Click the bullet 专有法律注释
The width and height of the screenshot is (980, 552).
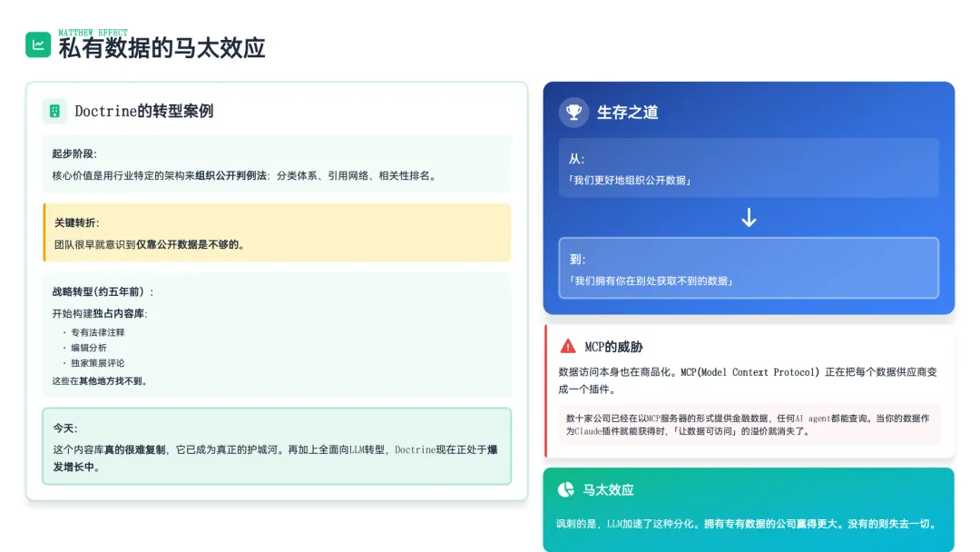point(97,332)
